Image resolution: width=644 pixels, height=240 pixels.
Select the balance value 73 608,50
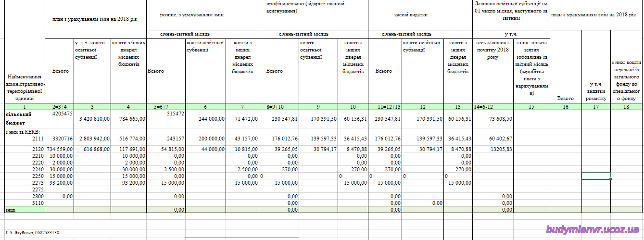(493, 119)
